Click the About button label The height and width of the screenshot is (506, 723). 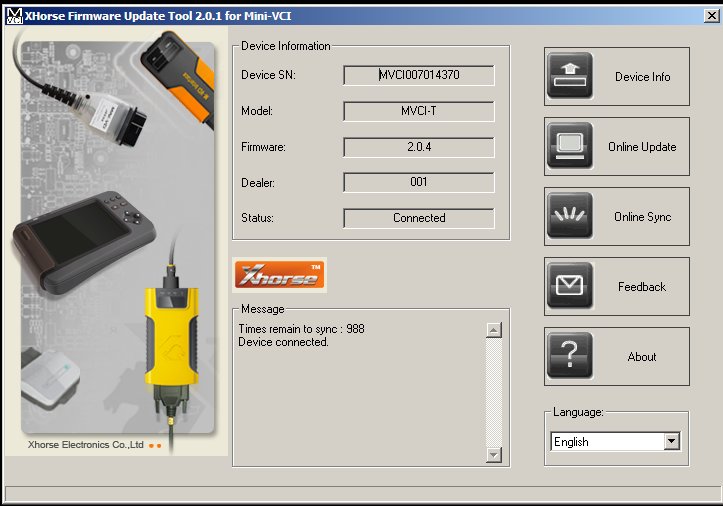tap(641, 357)
